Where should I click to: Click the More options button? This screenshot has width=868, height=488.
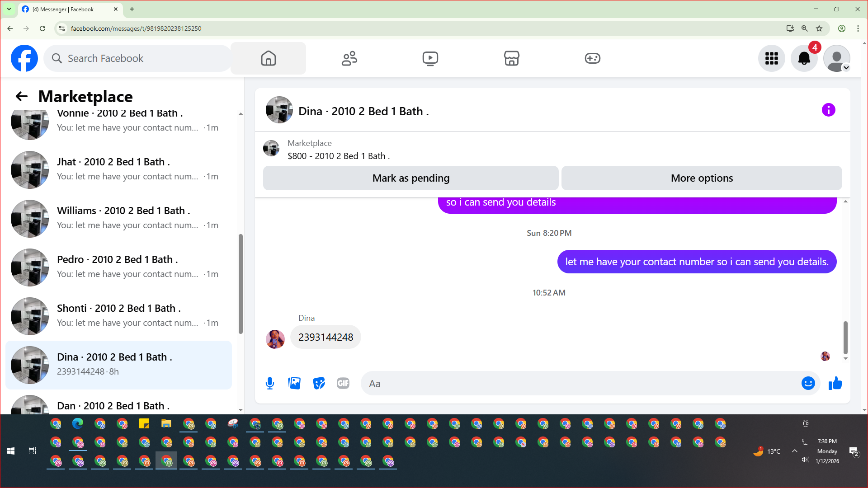(702, 178)
